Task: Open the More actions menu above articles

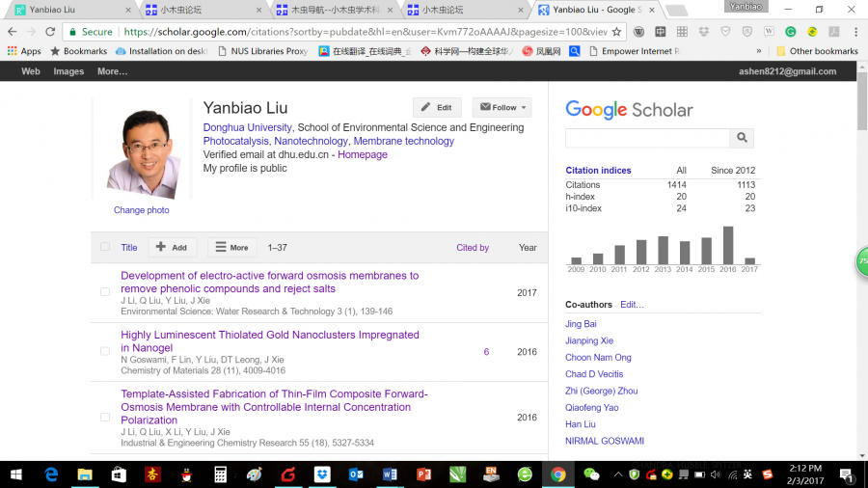Action: [x=231, y=247]
